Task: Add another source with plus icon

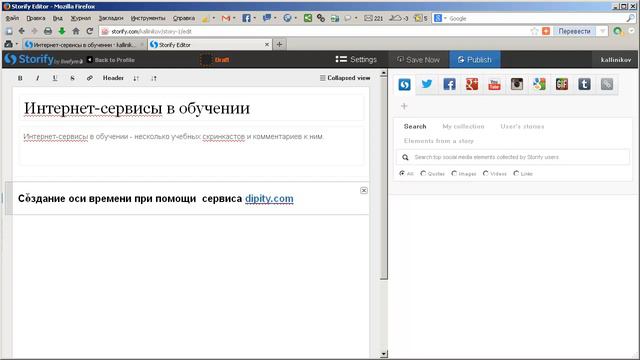Action: [404, 106]
